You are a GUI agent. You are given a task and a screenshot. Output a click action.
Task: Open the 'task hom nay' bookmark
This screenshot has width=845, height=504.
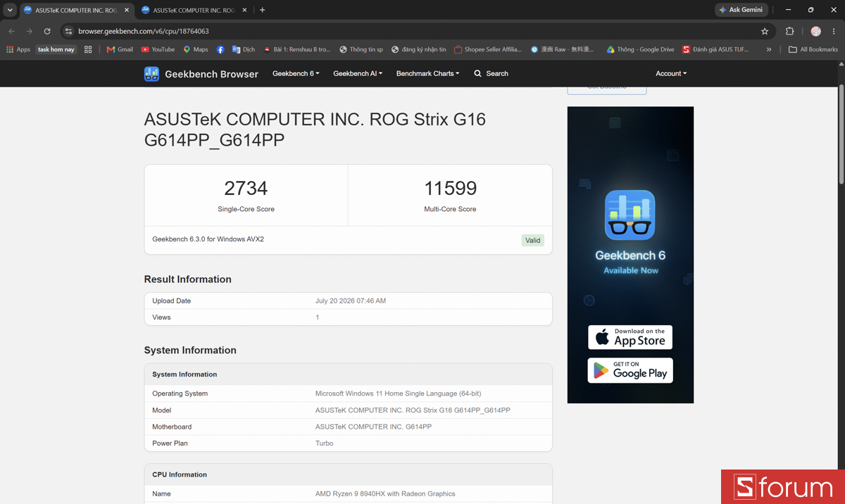[x=56, y=49]
